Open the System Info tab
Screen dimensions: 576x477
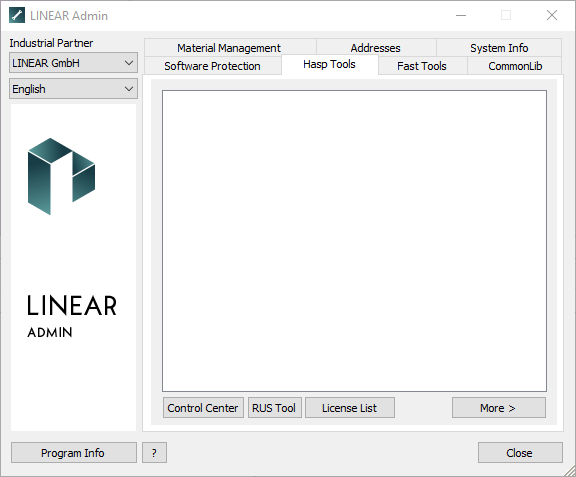click(499, 48)
